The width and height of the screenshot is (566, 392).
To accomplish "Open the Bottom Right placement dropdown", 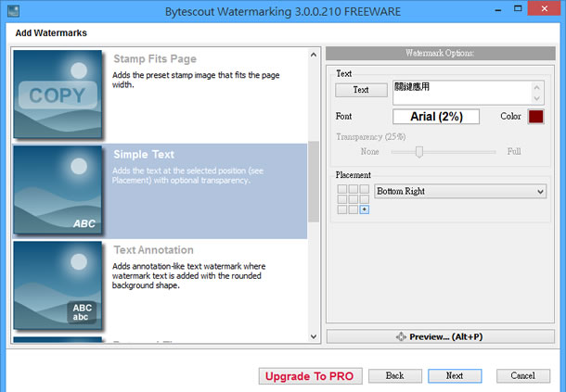I will 460,192.
